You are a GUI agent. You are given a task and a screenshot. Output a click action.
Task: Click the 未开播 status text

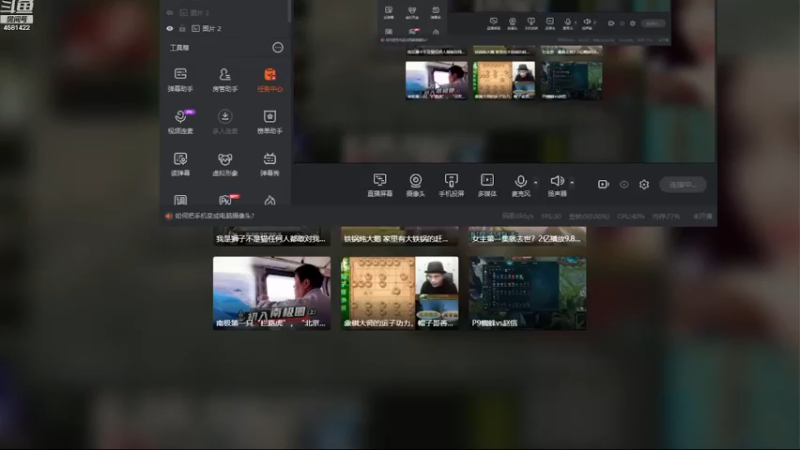pyautogui.click(x=702, y=216)
